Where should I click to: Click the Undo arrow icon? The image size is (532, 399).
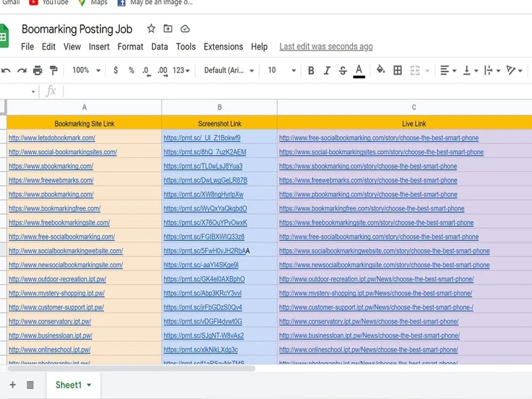click(x=6, y=71)
